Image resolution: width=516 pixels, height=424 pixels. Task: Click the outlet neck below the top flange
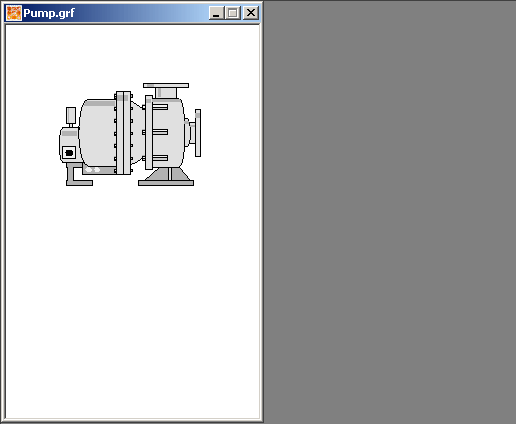166,93
